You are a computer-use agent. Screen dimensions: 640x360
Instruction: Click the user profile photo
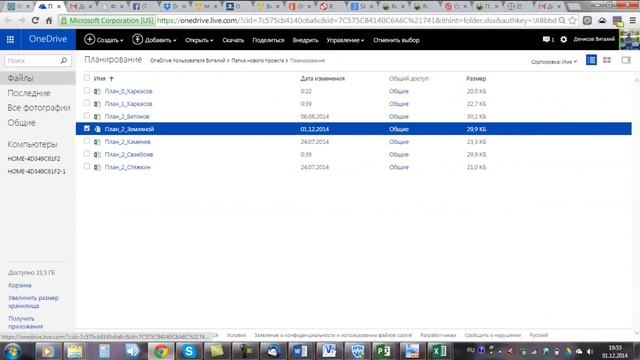point(629,40)
